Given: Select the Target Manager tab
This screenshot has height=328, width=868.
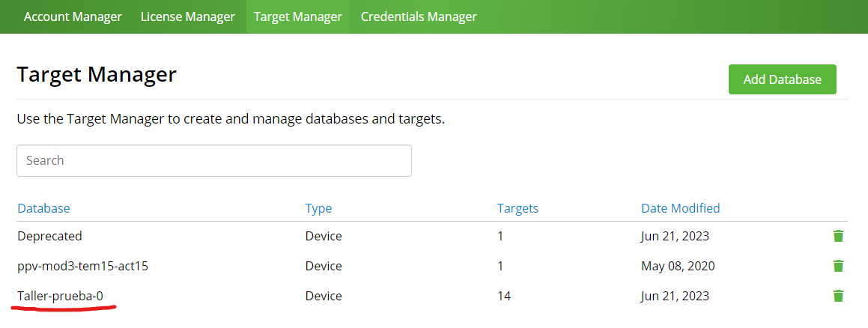Looking at the screenshot, I should pyautogui.click(x=298, y=16).
